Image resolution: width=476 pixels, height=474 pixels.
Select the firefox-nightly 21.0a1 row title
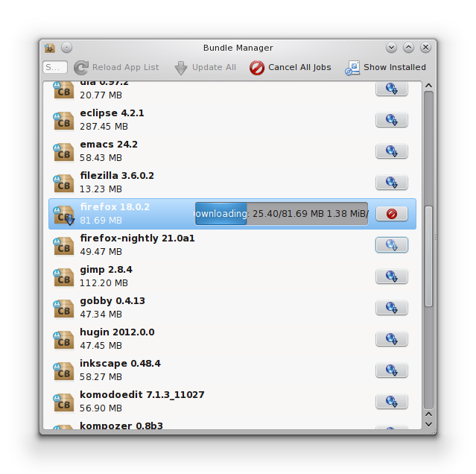pos(137,238)
